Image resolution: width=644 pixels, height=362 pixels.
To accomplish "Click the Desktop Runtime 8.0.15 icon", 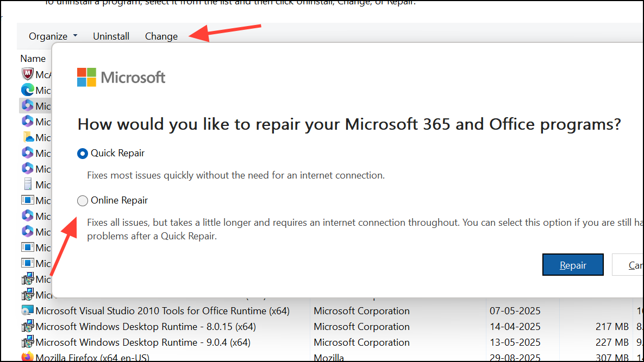I will pos(28,326).
